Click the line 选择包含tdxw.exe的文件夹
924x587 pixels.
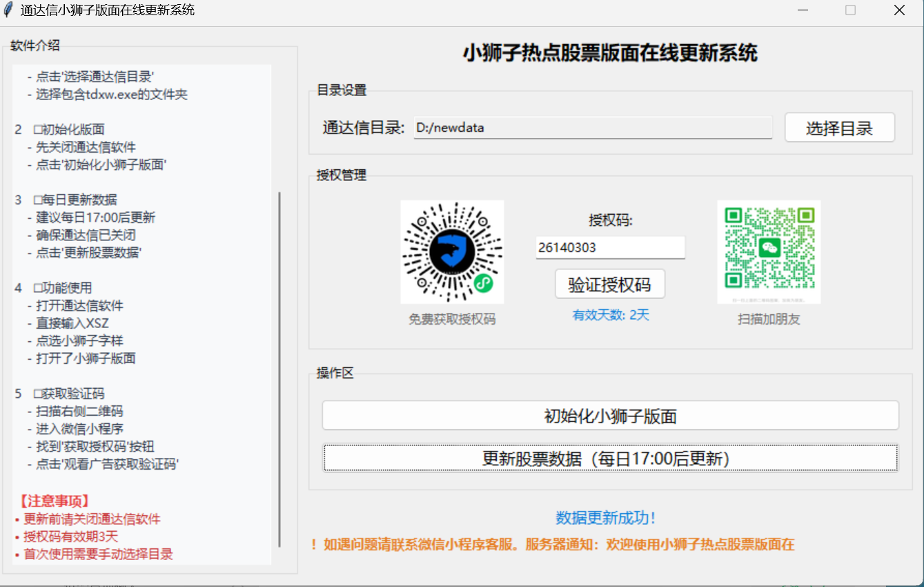point(107,94)
